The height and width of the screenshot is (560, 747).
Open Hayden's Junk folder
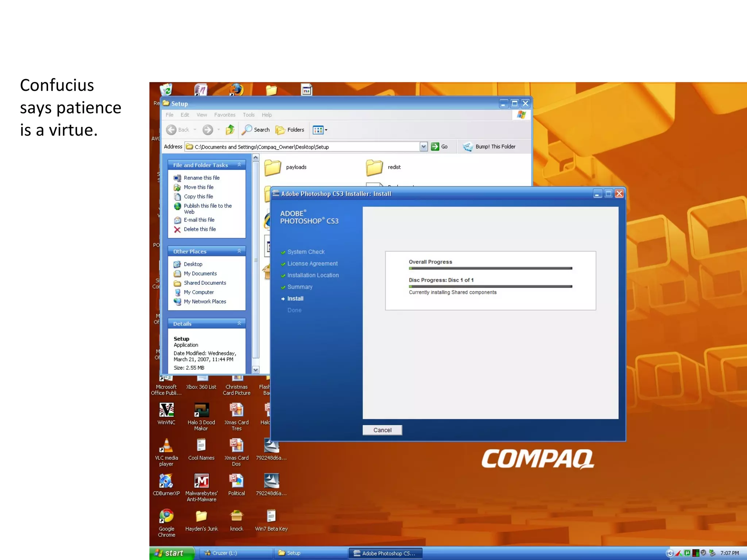[201, 520]
